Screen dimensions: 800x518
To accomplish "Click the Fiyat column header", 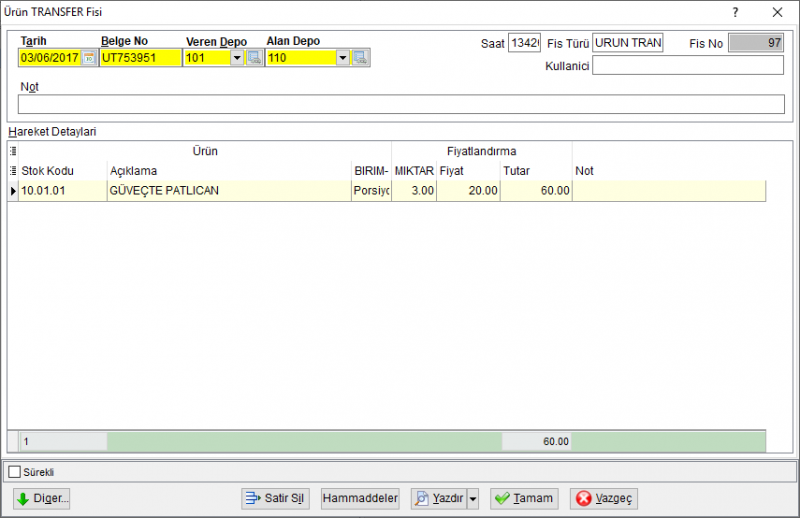I will 468,170.
